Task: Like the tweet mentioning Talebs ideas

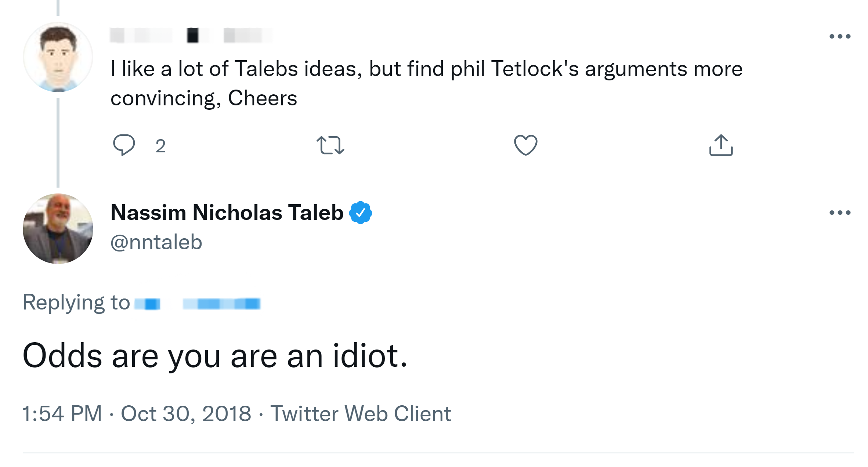Action: click(x=525, y=145)
